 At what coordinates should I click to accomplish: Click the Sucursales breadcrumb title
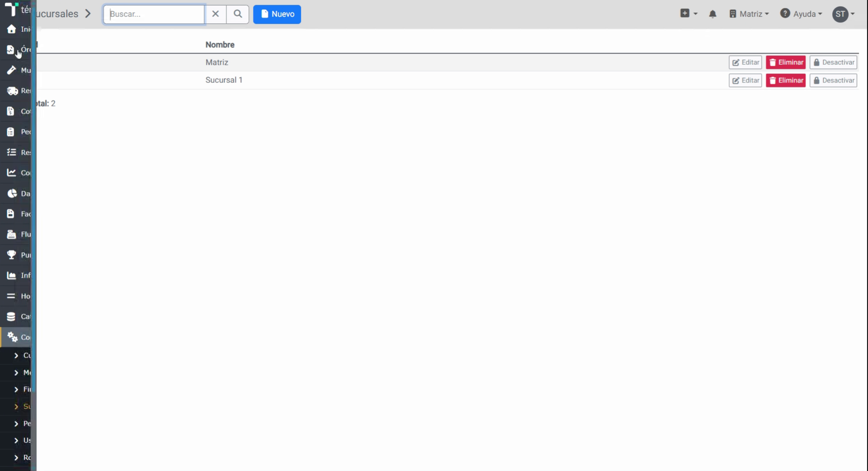[x=57, y=14]
